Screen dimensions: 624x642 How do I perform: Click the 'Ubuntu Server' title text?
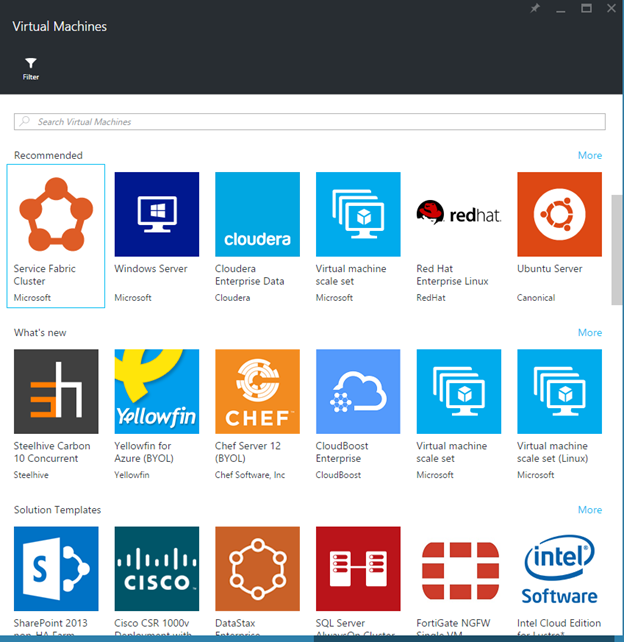click(x=549, y=269)
